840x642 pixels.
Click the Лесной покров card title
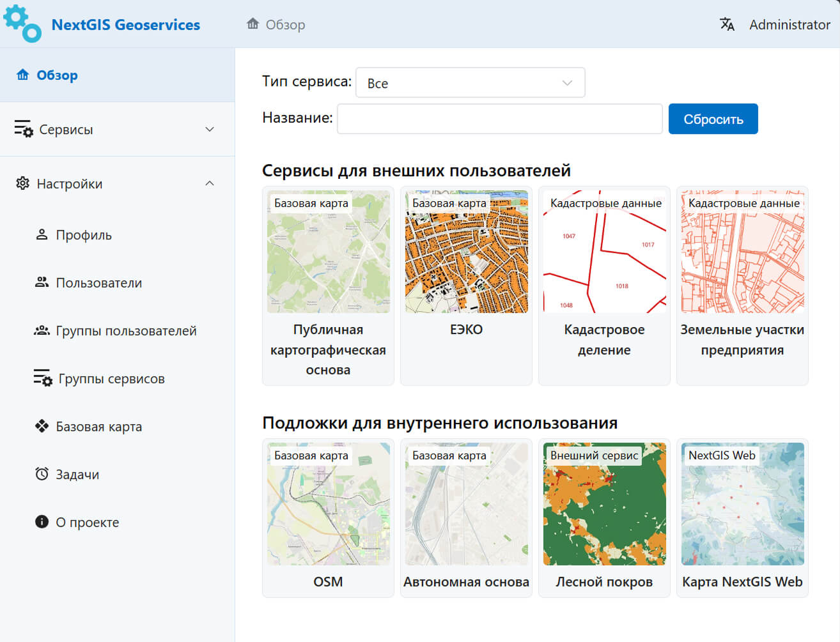(x=604, y=582)
